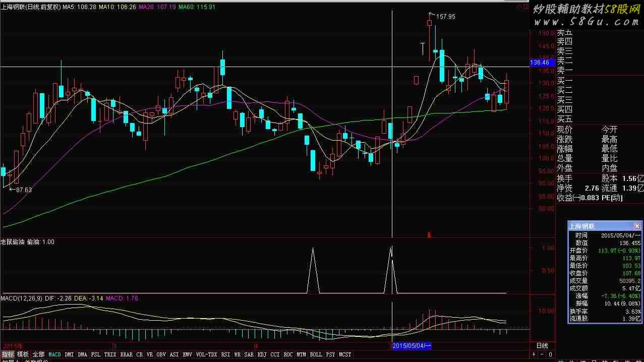Click the 换手率 3.63% row in popup
The width and height of the screenshot is (644, 362).
tap(605, 311)
